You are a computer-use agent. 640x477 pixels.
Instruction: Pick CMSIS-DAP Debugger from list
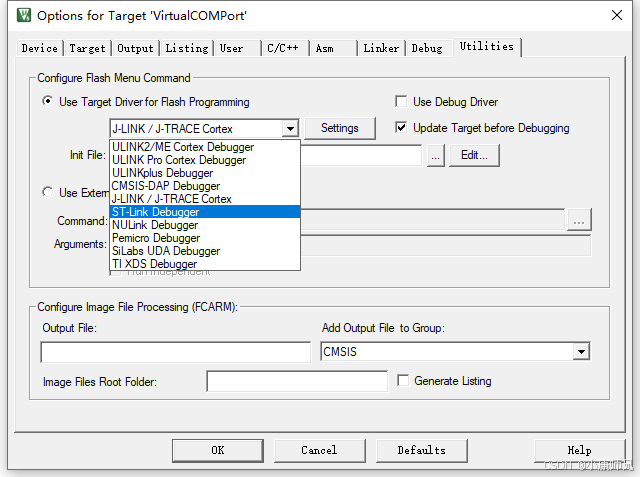coord(205,186)
